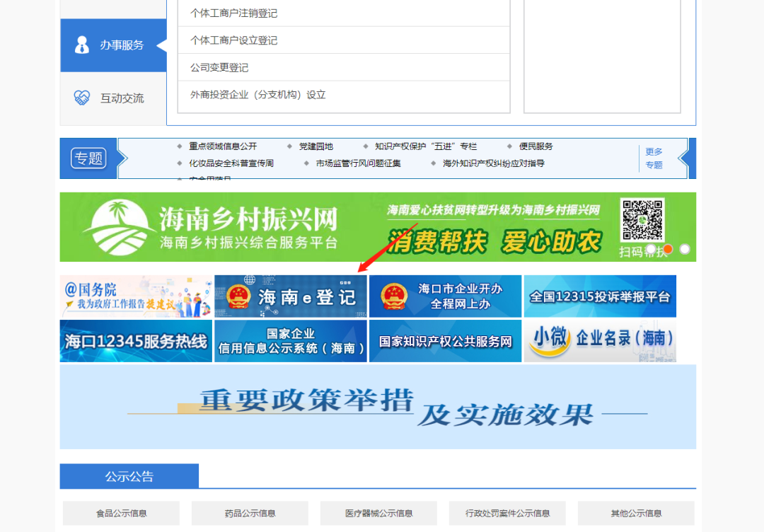
Task: Select the 公示公告 section tab
Action: 129,476
